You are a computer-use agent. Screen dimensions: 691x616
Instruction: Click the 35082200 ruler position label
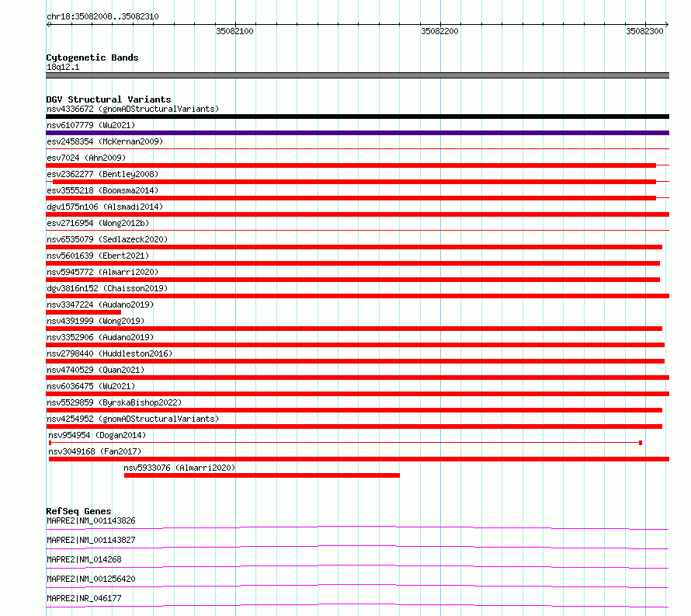pos(439,31)
